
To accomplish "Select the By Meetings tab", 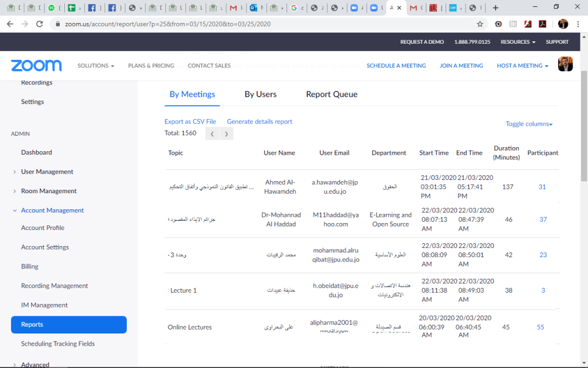I will click(192, 95).
